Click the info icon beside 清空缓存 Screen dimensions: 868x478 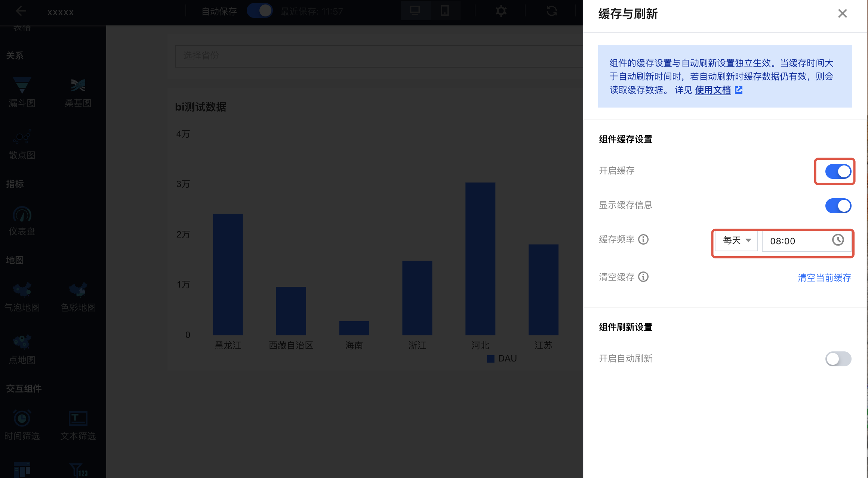tap(643, 277)
